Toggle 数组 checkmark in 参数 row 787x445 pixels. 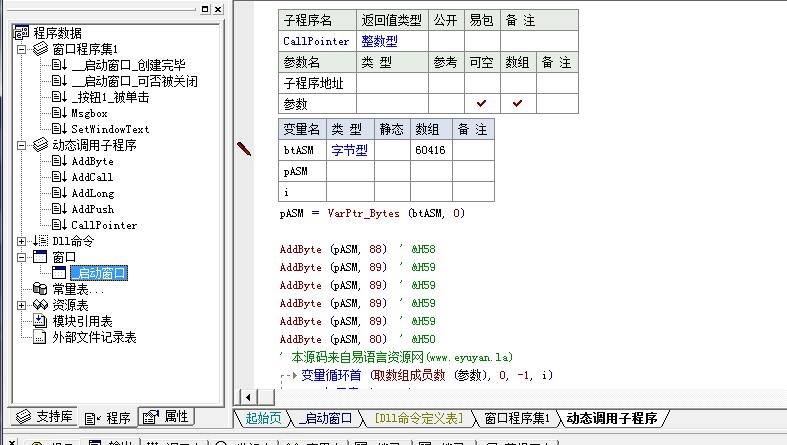[518, 103]
